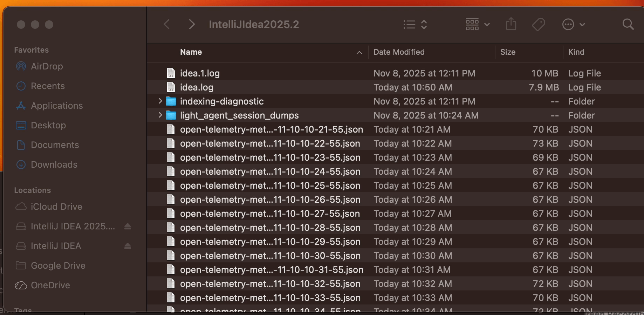Select the idea.log file icon
Image resolution: width=644 pixels, height=315 pixels.
[171, 87]
